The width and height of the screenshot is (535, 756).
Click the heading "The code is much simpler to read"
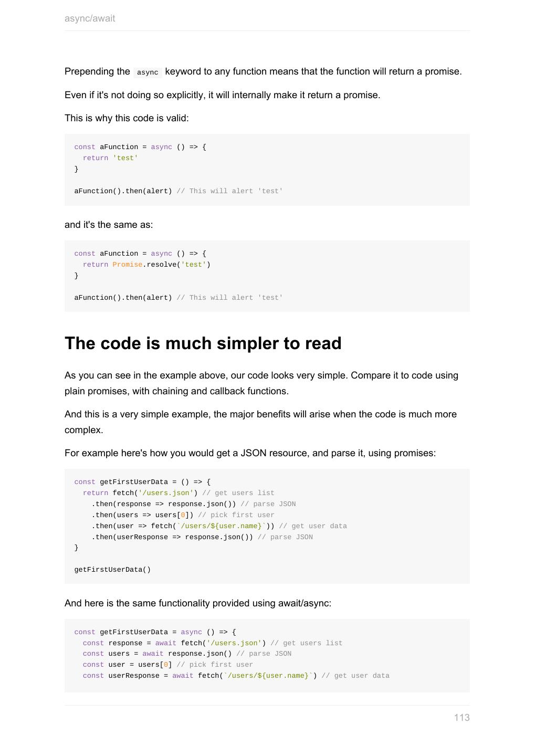203,343
